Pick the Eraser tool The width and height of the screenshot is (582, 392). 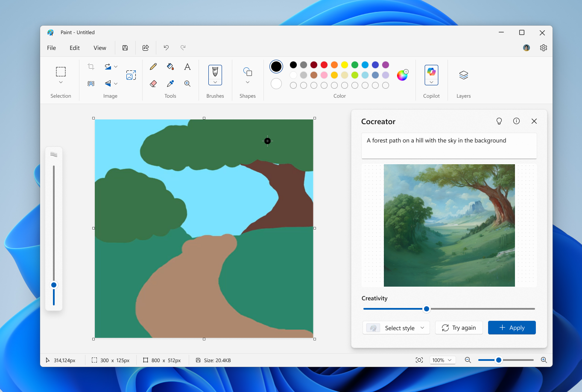tap(153, 84)
